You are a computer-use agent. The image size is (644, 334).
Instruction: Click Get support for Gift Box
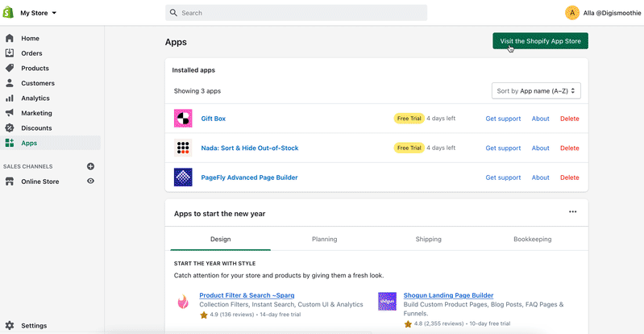[x=503, y=119]
